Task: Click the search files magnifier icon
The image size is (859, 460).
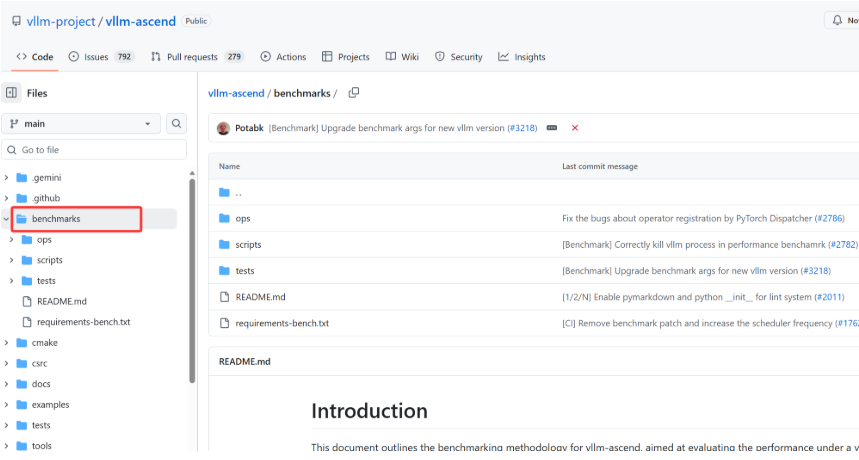Action: tap(177, 124)
